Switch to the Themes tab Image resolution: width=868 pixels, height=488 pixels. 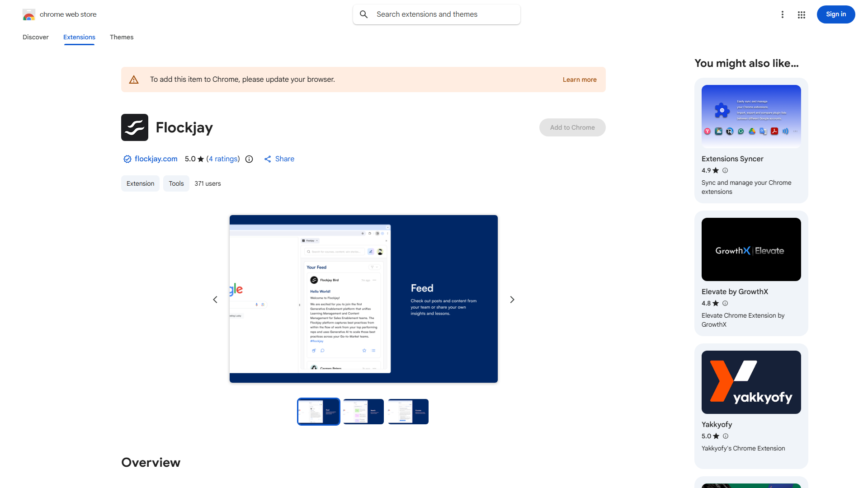point(122,37)
